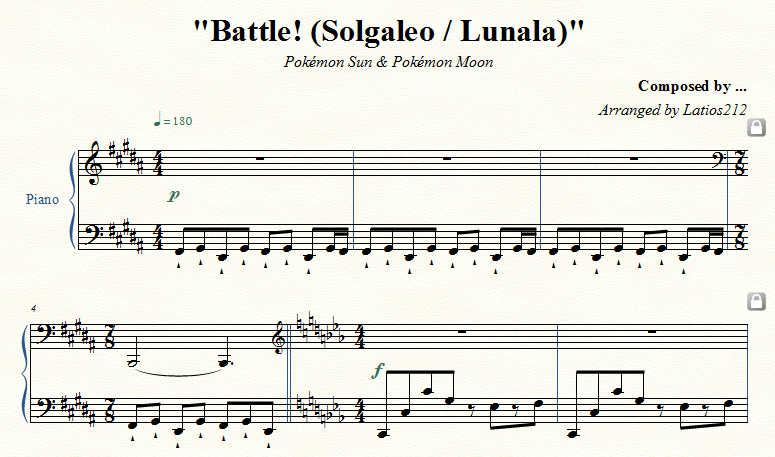Click the tempo marking quarter note 180
The image size is (775, 457).
coord(173,120)
